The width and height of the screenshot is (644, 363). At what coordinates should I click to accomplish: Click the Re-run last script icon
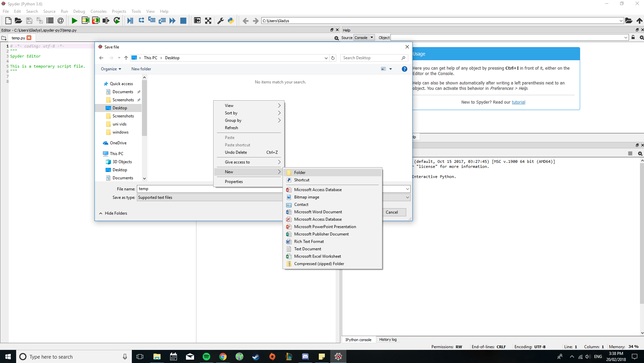pos(117,21)
